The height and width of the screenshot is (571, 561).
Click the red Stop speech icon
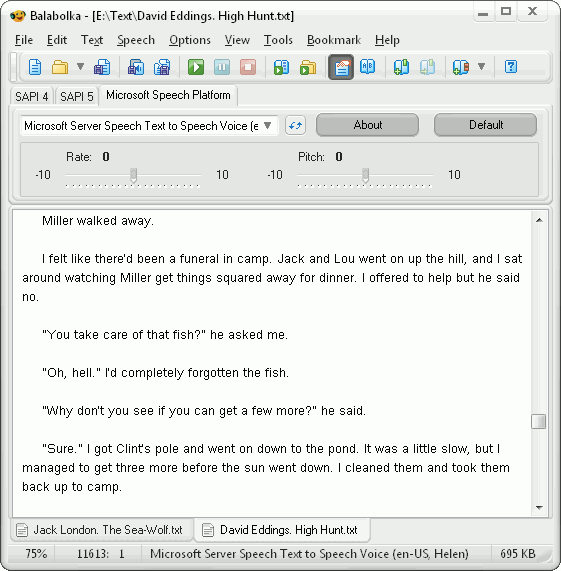point(248,67)
